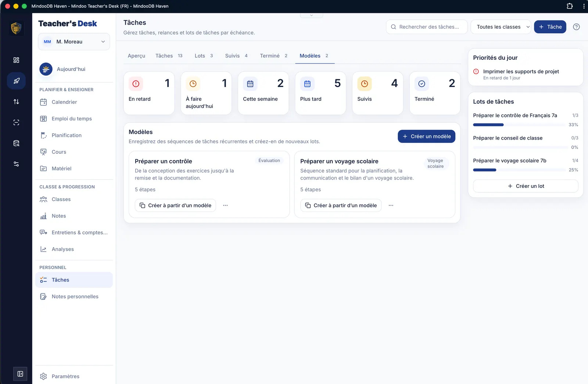Screen dimensions: 588x384
Task: Open the M. Moreau user dropdown
Action: (74, 41)
